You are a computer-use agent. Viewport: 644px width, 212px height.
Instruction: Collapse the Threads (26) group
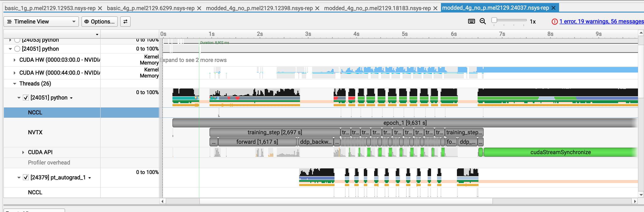[14, 84]
